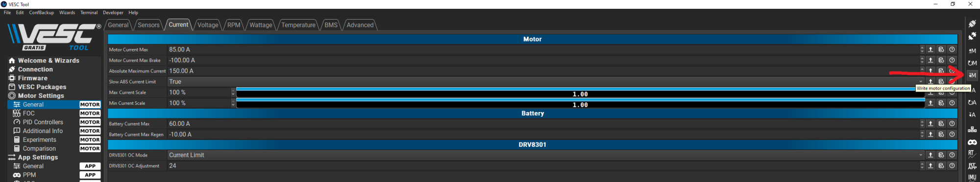Viewport: 980px width, 182px height.
Task: Click the Motor Current Max value field
Action: click(x=543, y=49)
